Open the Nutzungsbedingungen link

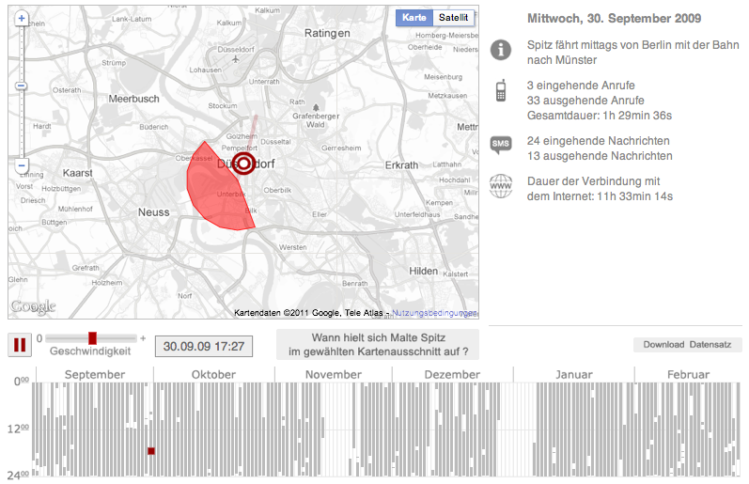point(434,312)
